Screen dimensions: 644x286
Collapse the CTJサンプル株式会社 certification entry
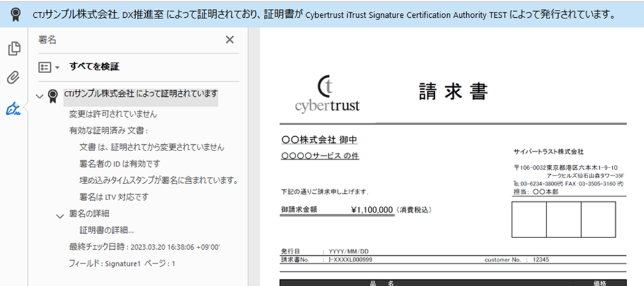coord(40,96)
